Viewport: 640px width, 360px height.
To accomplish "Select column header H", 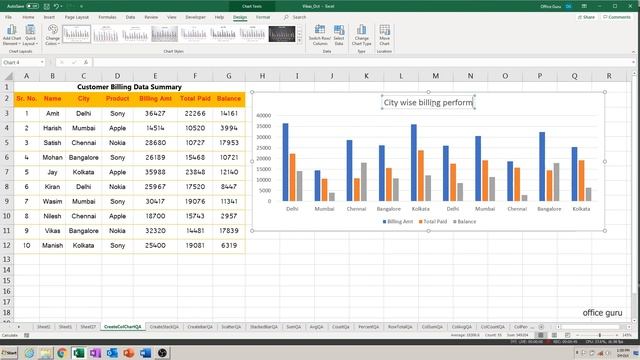I will pyautogui.click(x=262, y=76).
